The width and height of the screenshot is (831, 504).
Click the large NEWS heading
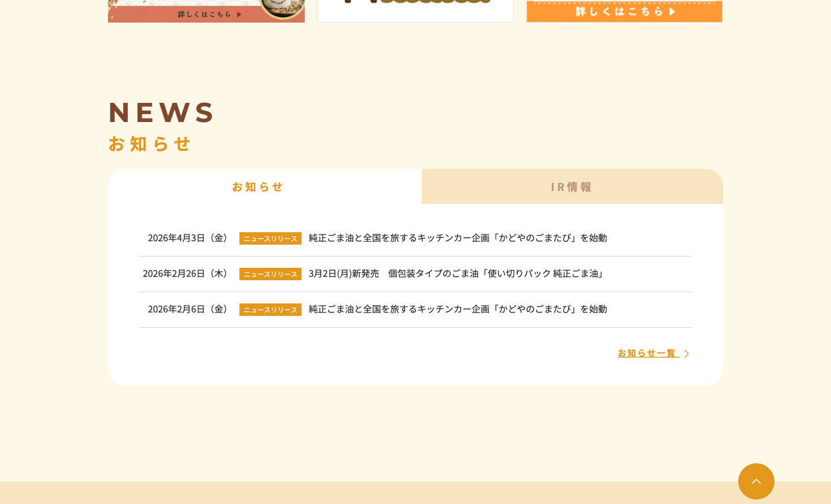click(162, 112)
